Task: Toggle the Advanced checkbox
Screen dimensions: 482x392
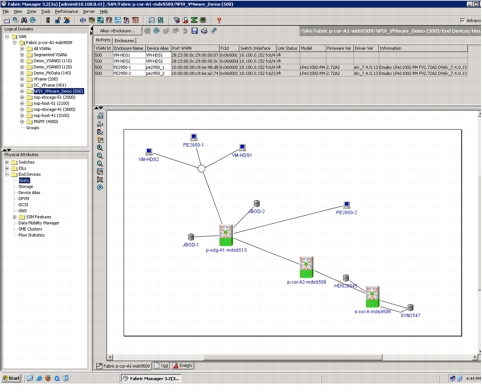Action: 462,21
